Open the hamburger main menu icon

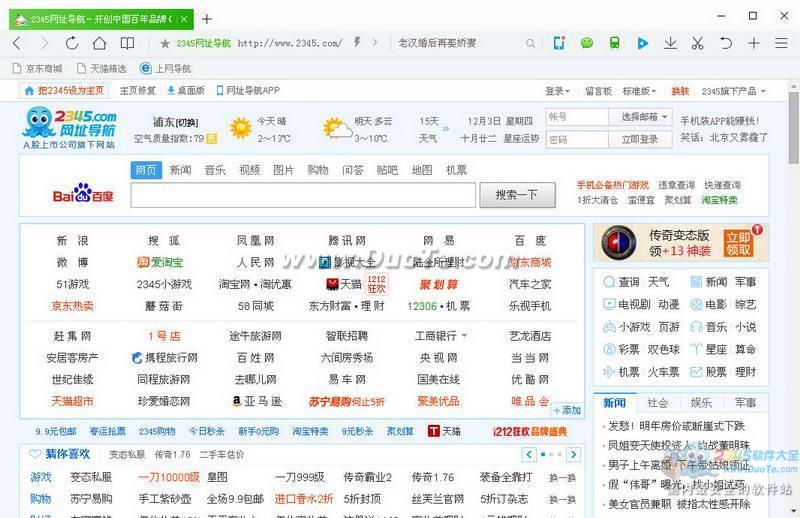click(781, 43)
